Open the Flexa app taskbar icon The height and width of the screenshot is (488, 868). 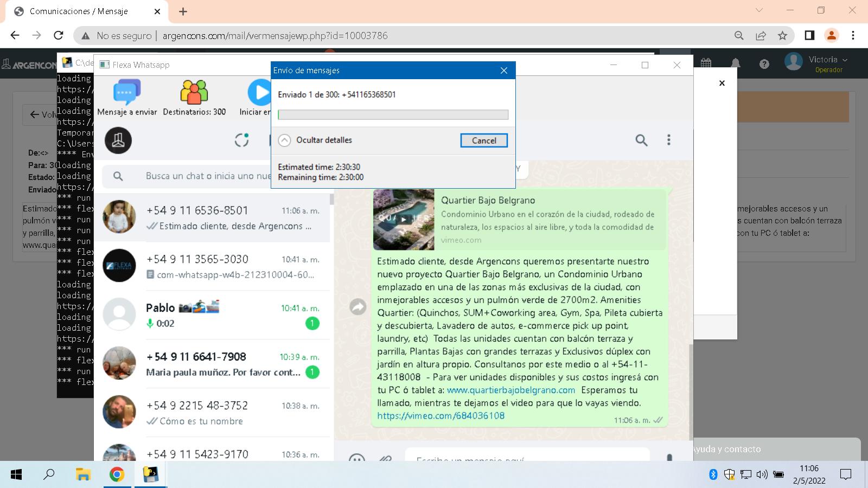click(150, 475)
